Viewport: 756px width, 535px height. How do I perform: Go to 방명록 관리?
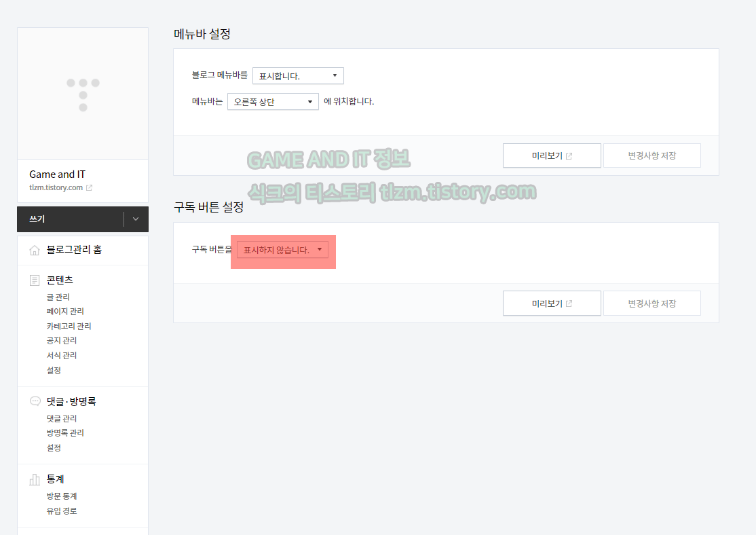click(65, 432)
